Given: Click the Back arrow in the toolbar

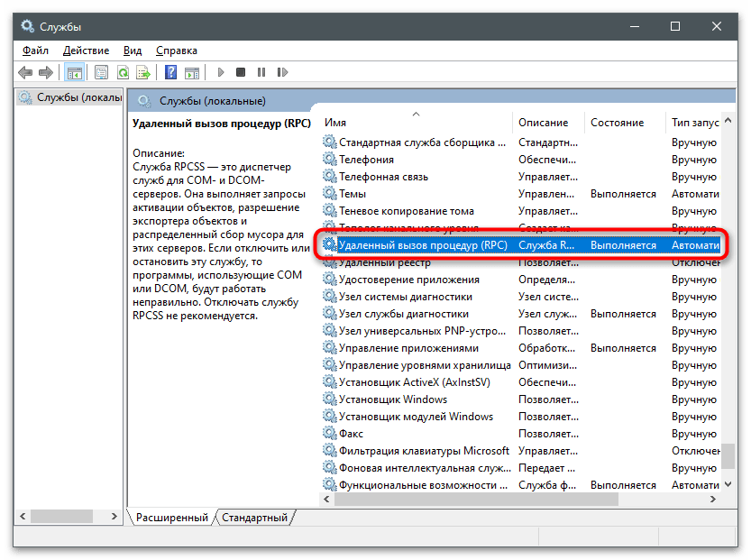Looking at the screenshot, I should tap(25, 72).
